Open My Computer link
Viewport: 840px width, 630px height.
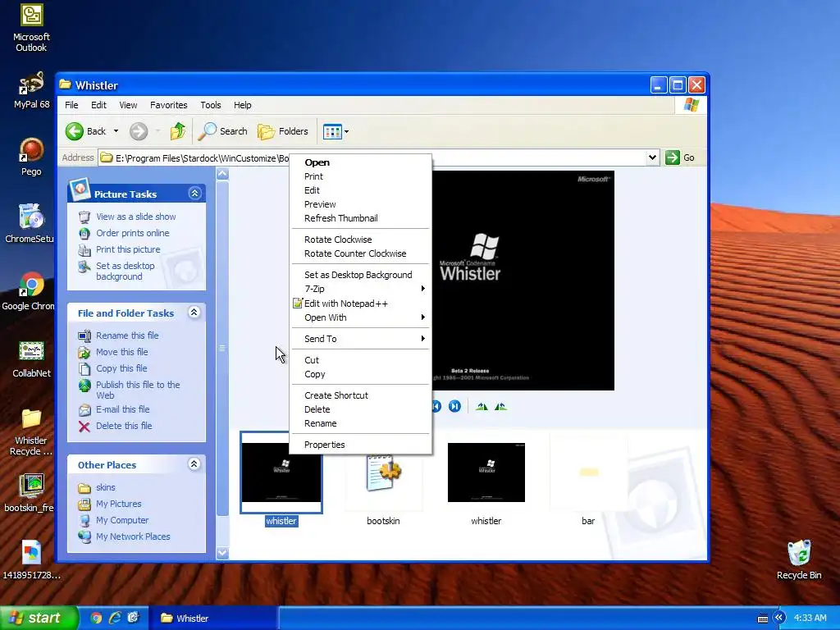122,520
